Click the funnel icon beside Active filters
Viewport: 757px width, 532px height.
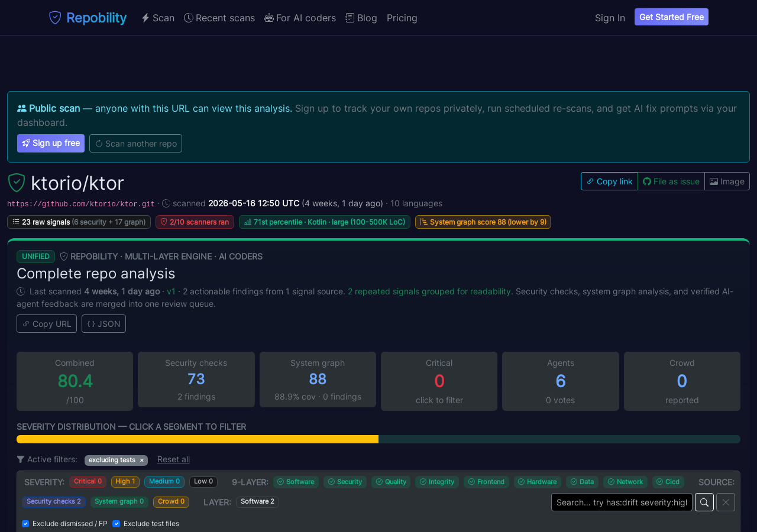pyautogui.click(x=21, y=459)
